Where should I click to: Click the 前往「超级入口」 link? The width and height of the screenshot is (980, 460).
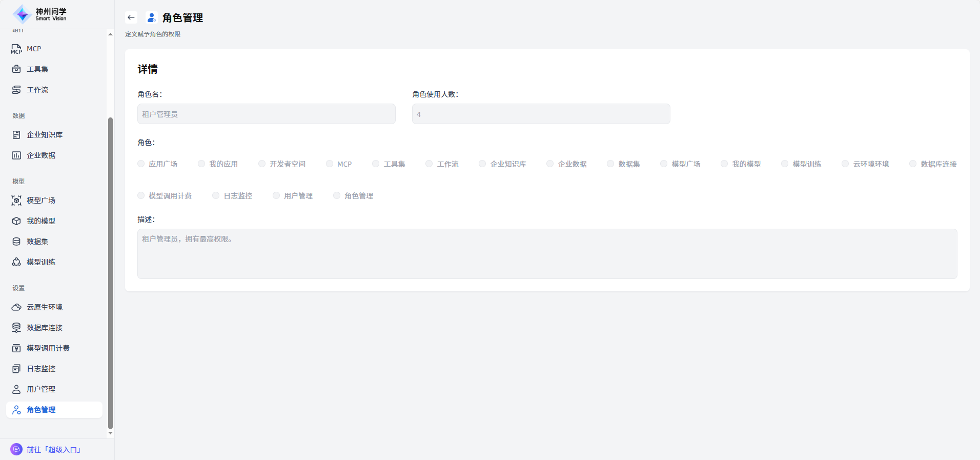(54, 450)
